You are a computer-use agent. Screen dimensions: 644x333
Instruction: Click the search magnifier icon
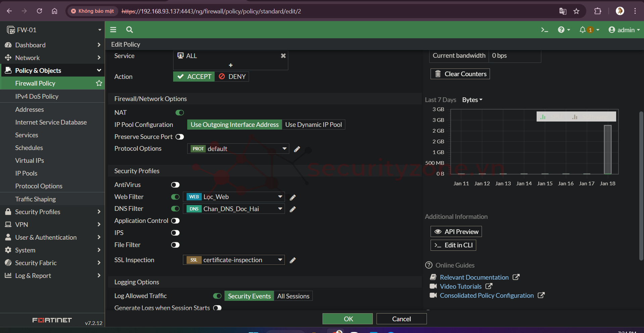tap(130, 30)
